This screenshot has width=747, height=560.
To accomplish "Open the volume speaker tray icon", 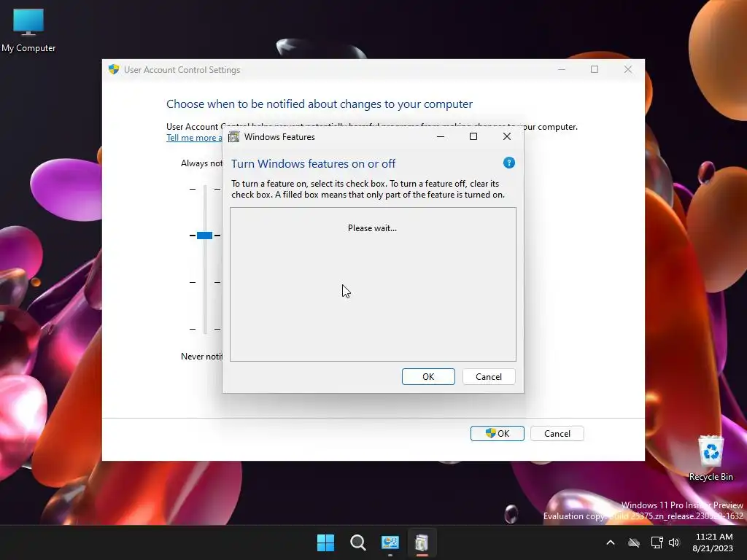I will 674,542.
